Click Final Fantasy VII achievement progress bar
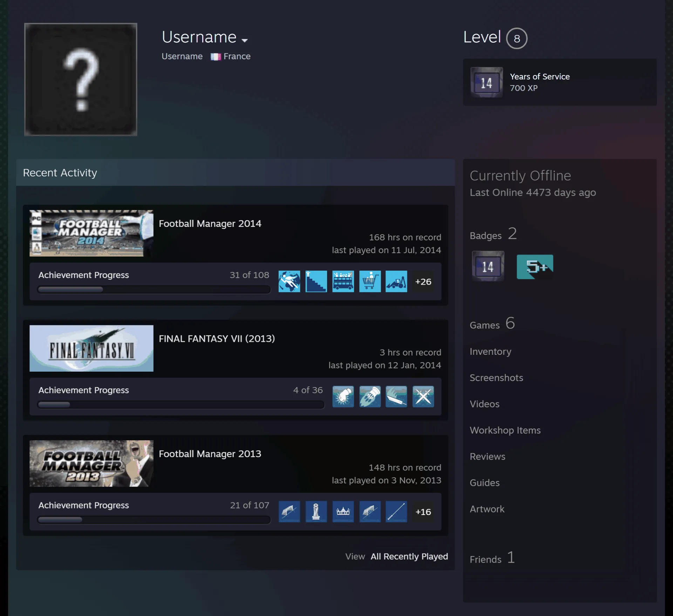Screen dimensions: 673x616 click(181, 405)
